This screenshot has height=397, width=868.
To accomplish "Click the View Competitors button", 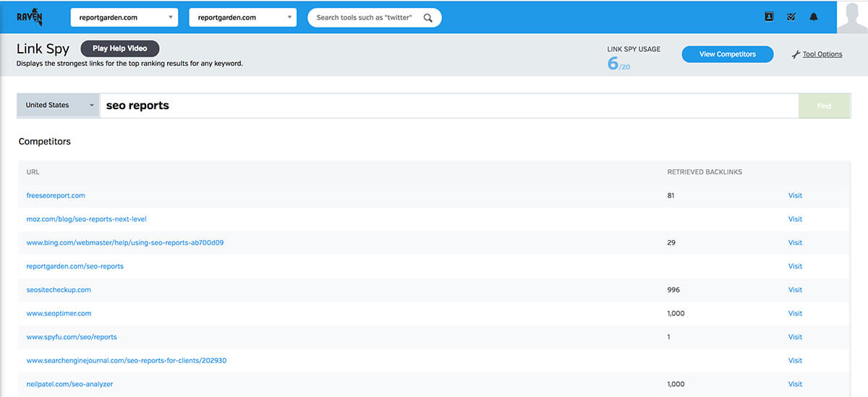I will 728,54.
